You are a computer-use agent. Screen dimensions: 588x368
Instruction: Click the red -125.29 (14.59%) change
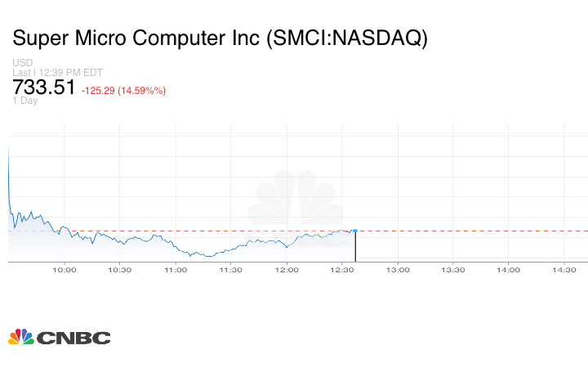coord(123,90)
